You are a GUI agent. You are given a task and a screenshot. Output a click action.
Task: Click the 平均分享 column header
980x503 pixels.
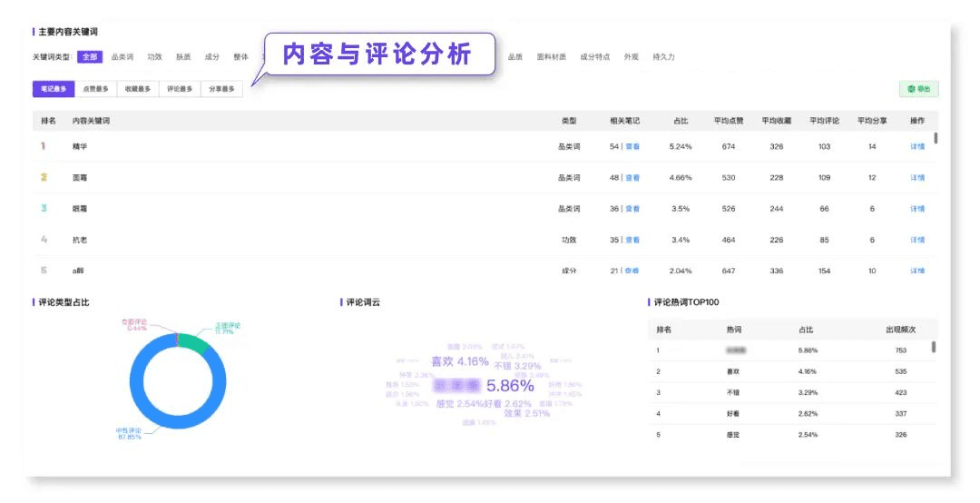(x=872, y=121)
